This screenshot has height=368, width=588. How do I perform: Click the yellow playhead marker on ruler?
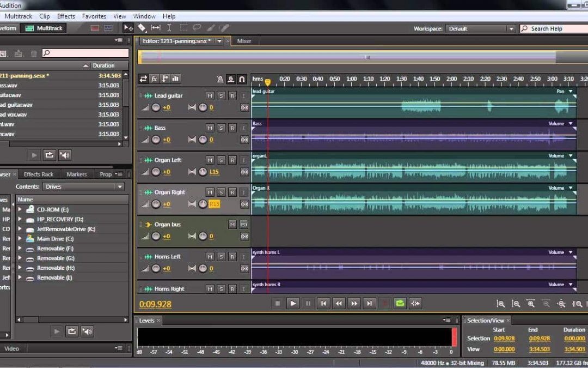(268, 82)
